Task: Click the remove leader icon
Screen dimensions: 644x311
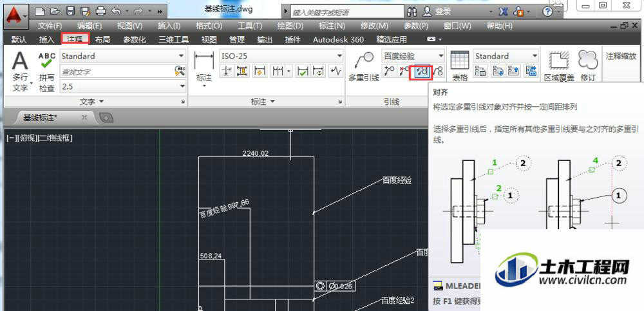Action: tap(404, 71)
